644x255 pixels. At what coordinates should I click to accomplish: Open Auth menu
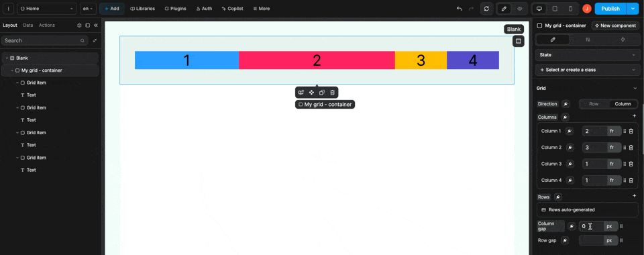[204, 9]
